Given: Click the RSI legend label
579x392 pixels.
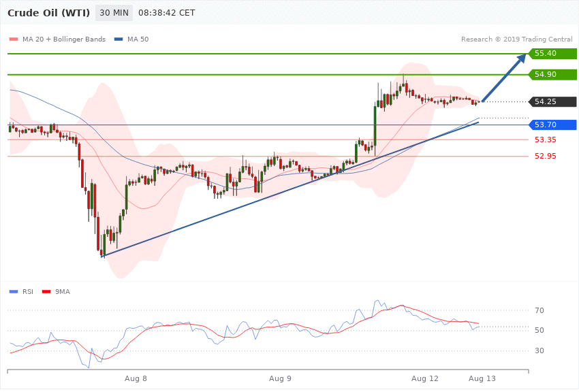Looking at the screenshot, I should pyautogui.click(x=28, y=292).
